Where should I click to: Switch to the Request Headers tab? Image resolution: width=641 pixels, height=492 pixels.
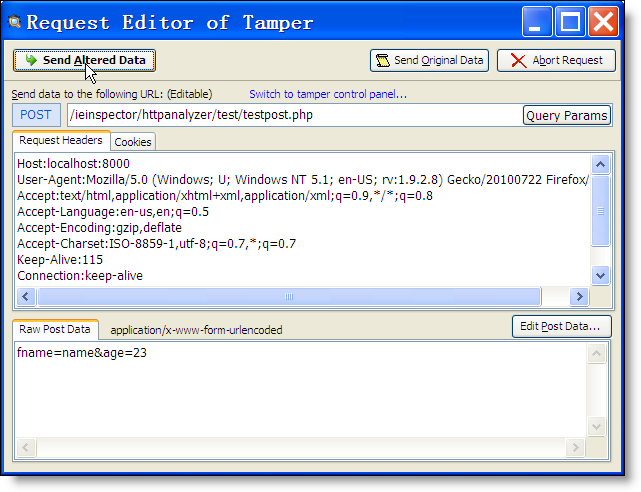click(x=60, y=141)
